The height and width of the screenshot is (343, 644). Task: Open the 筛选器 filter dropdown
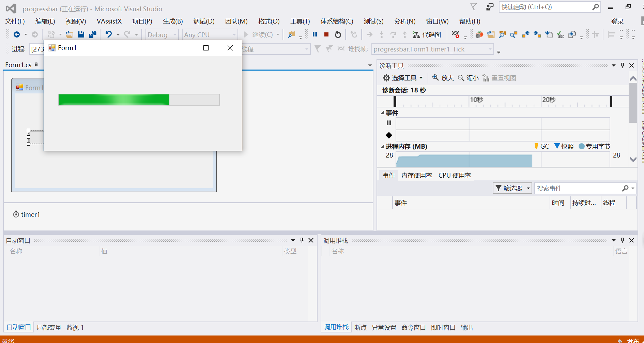point(512,188)
